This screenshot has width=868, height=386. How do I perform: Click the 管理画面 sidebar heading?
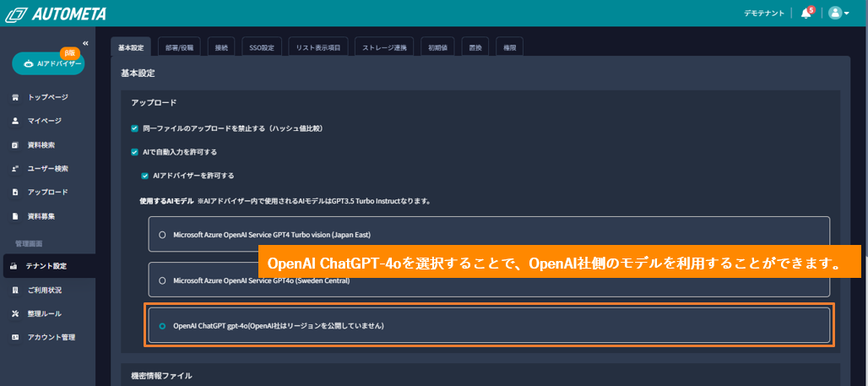[29, 243]
